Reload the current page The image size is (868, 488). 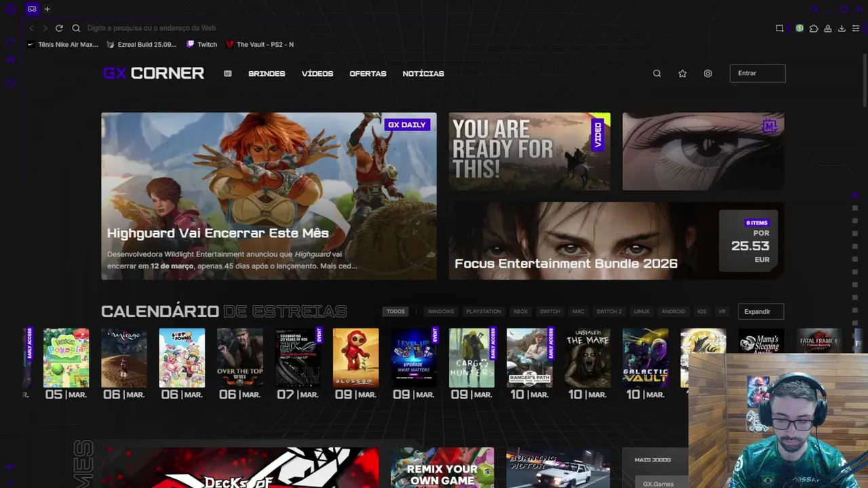point(59,28)
